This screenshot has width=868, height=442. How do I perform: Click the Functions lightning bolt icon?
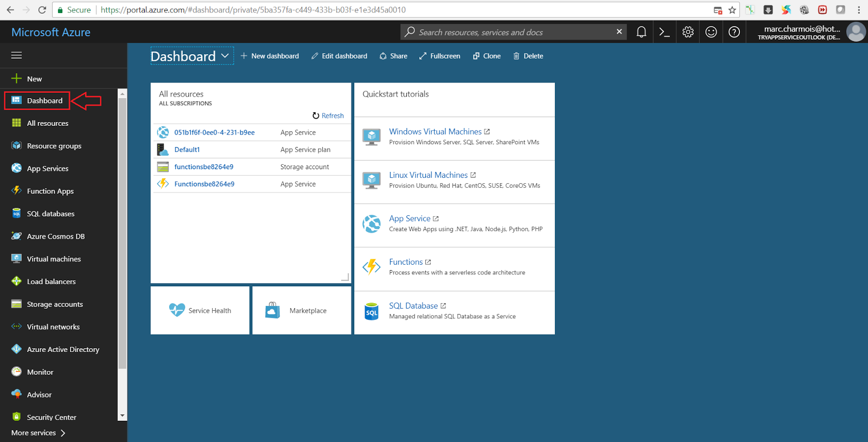point(372,267)
